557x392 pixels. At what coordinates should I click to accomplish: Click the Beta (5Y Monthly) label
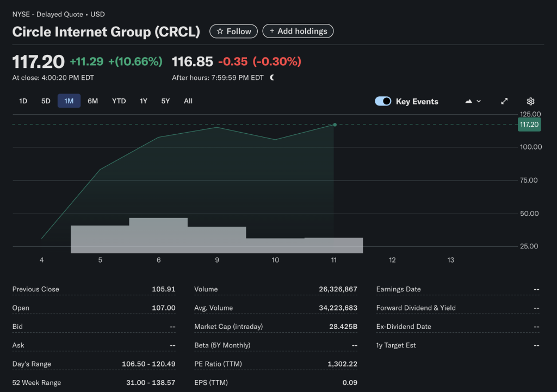click(222, 345)
